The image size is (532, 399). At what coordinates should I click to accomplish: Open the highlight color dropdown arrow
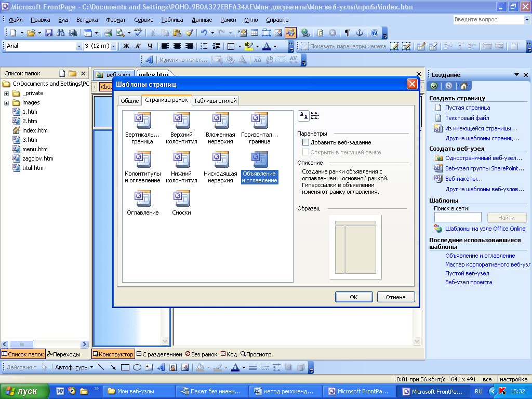[x=258, y=46]
